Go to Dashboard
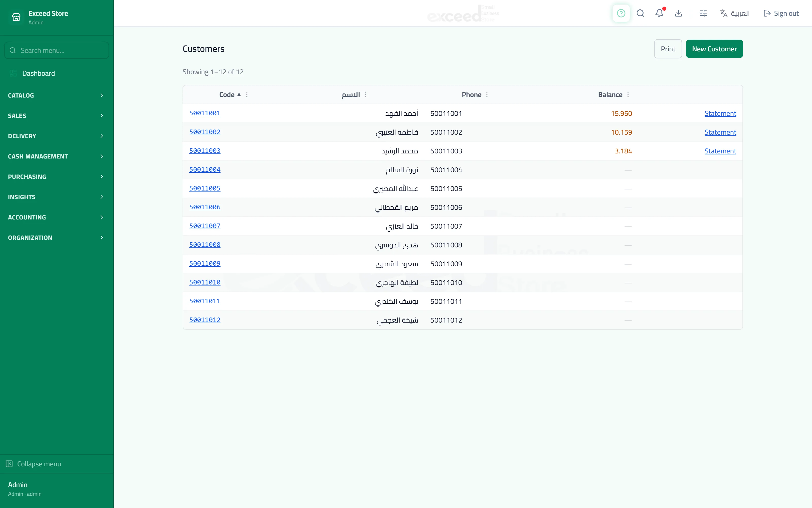 click(x=56, y=73)
